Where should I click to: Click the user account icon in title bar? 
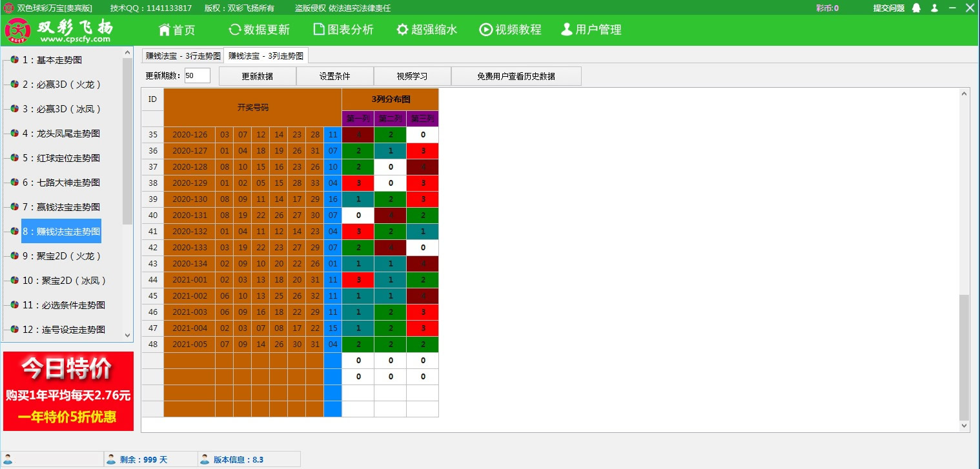click(x=934, y=8)
